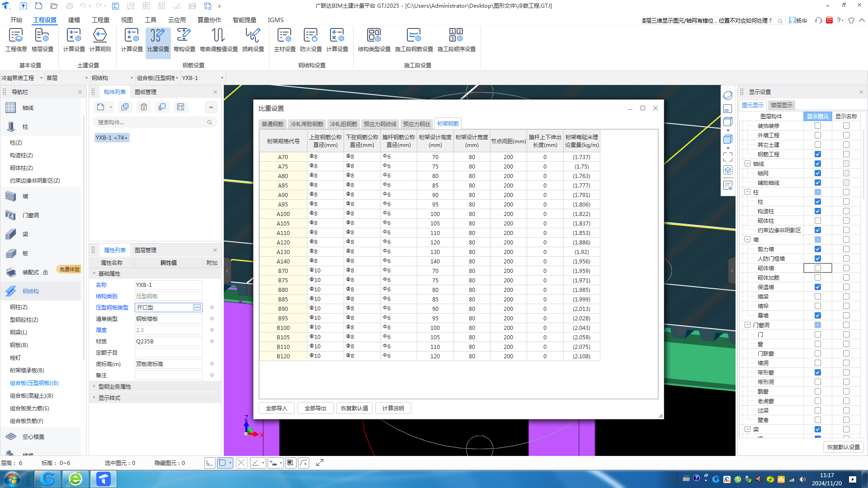
Task: Open 计算规则 in 土建设置 group
Action: pos(100,40)
